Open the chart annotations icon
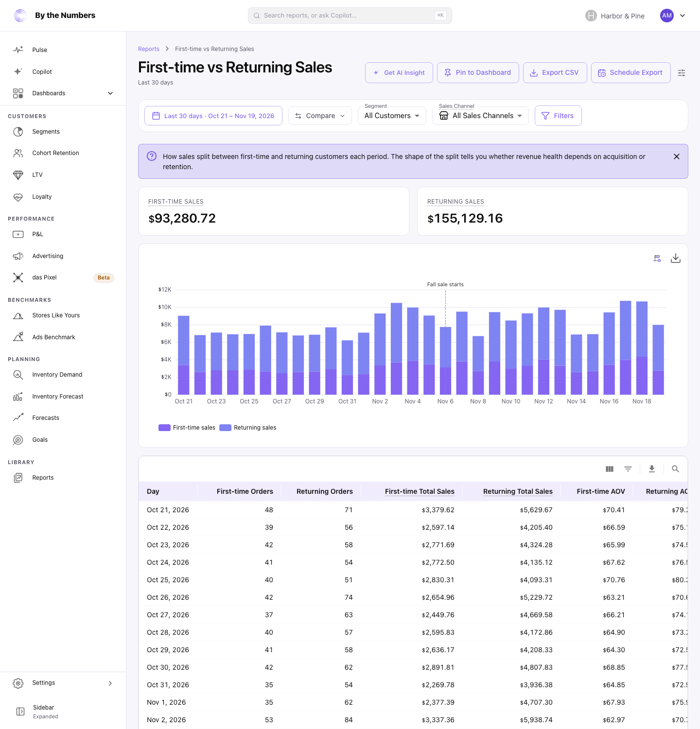 pos(657,259)
